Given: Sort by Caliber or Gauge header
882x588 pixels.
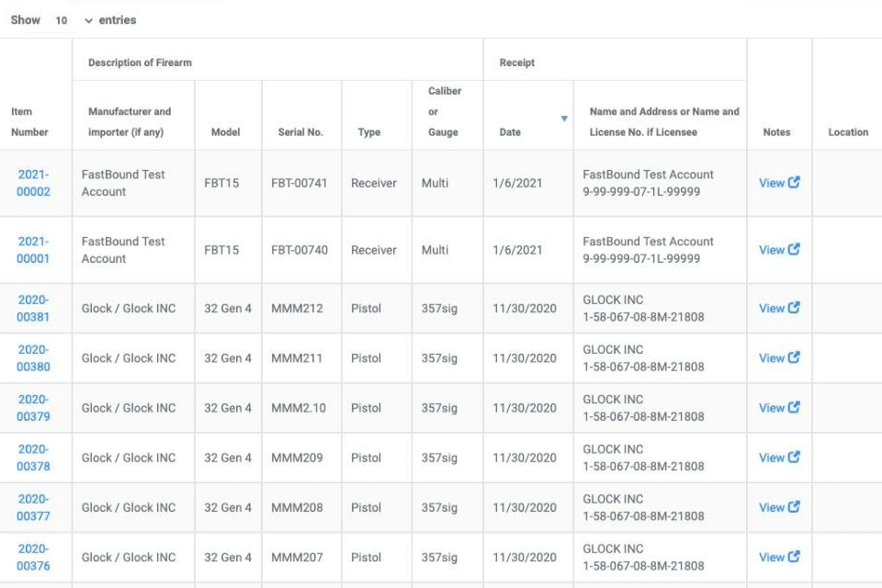Looking at the screenshot, I should tap(444, 111).
